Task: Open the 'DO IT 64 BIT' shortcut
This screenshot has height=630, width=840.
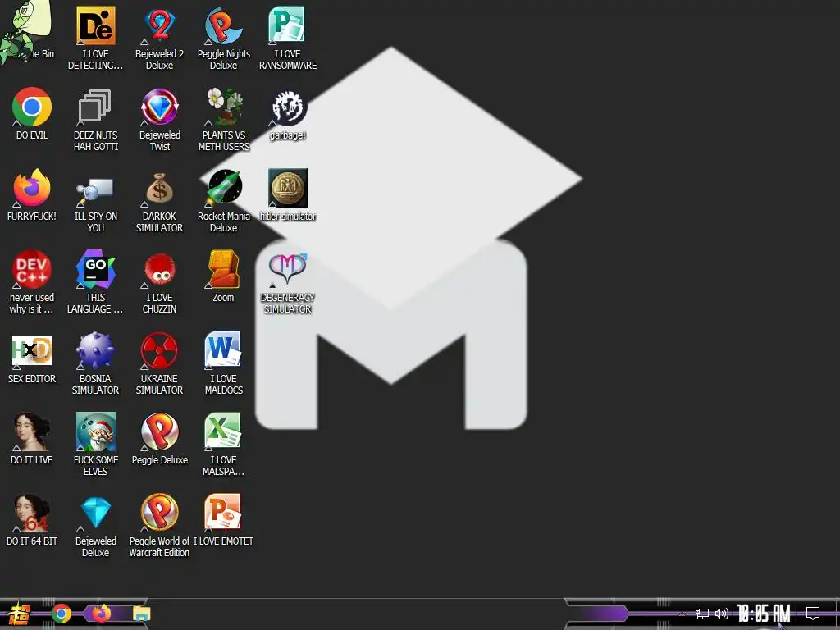Action: 32,521
